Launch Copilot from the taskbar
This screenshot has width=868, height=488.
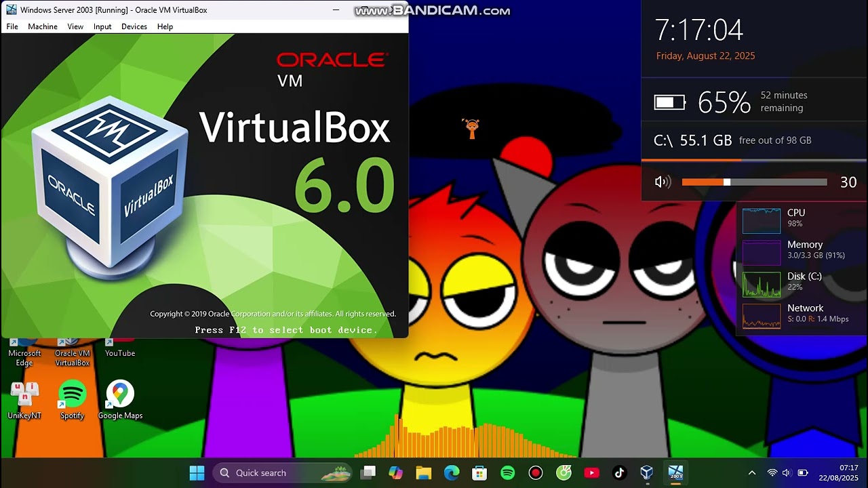pos(396,473)
